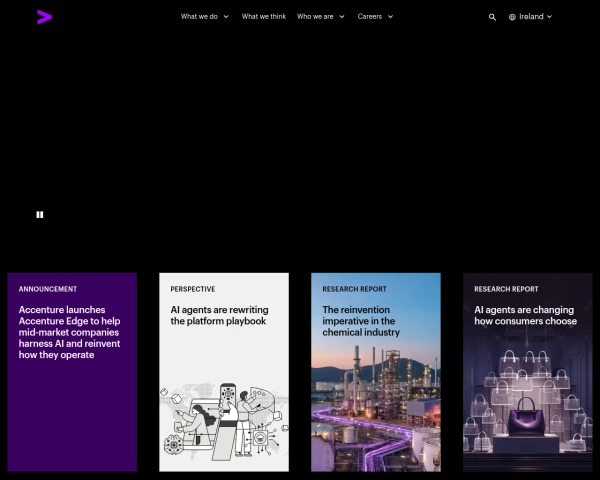The image size is (600, 480).
Task: Open the Careers menu
Action: pos(370,16)
